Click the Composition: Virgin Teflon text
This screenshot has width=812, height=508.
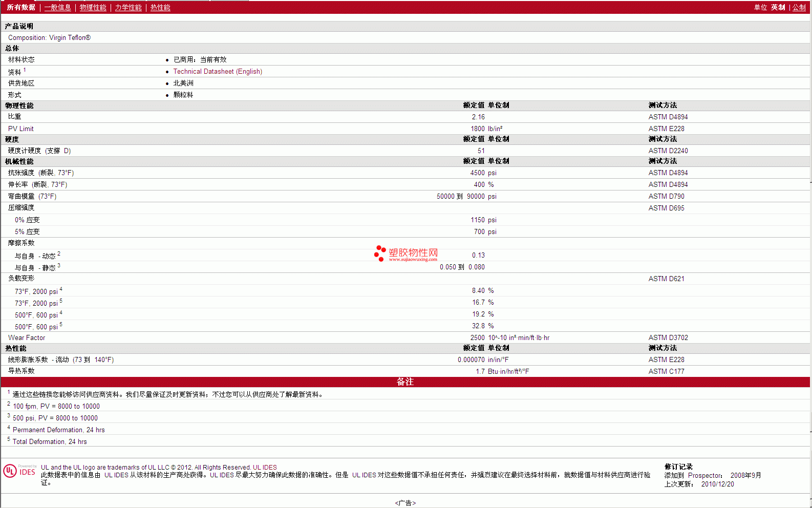(49, 38)
